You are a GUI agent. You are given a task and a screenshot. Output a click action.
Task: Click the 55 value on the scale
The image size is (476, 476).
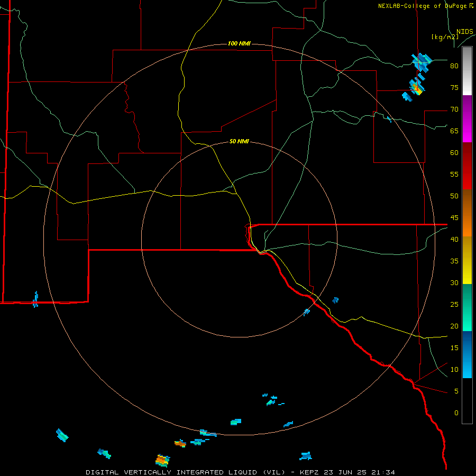pyautogui.click(x=454, y=174)
